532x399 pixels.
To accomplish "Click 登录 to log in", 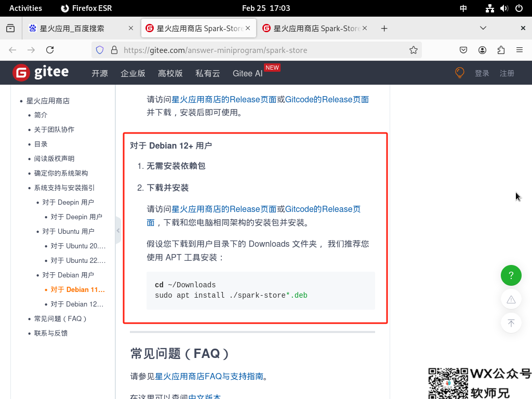I will pyautogui.click(x=482, y=73).
